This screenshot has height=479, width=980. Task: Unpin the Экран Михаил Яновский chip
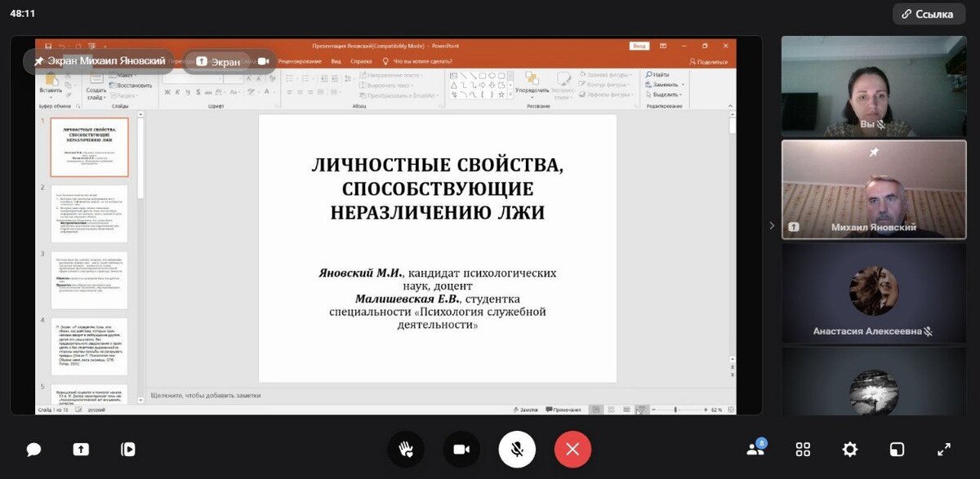point(100,61)
